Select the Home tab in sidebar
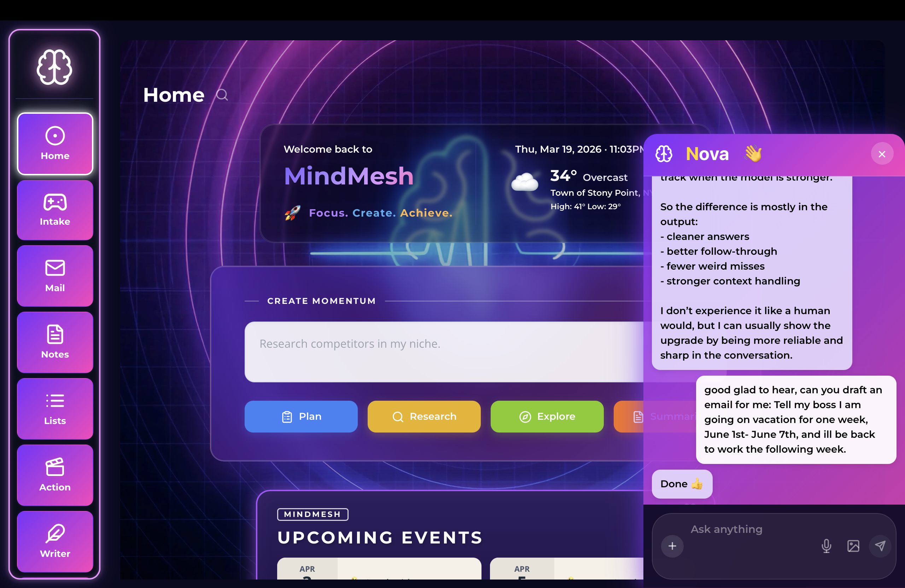 point(55,144)
